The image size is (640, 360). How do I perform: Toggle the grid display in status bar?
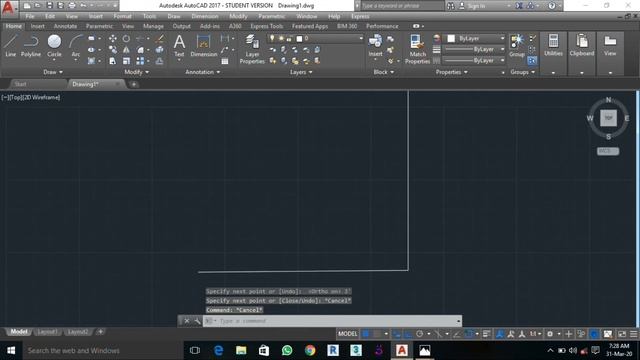click(366, 334)
